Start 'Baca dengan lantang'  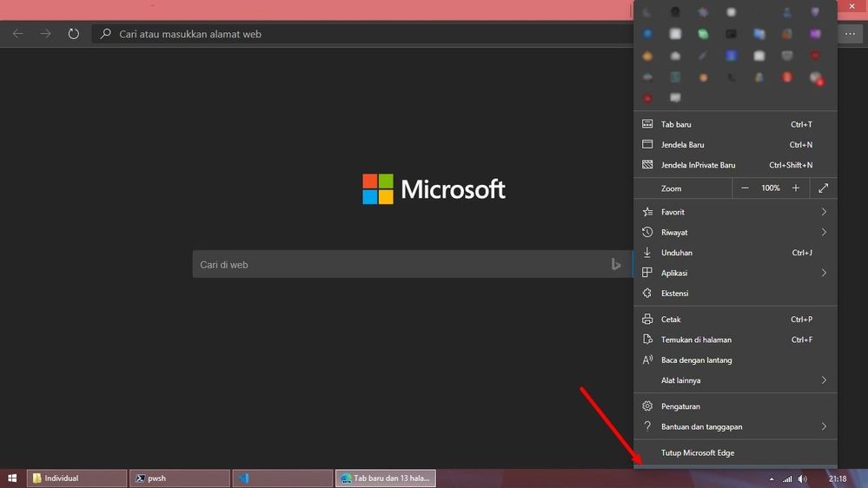(735, 360)
